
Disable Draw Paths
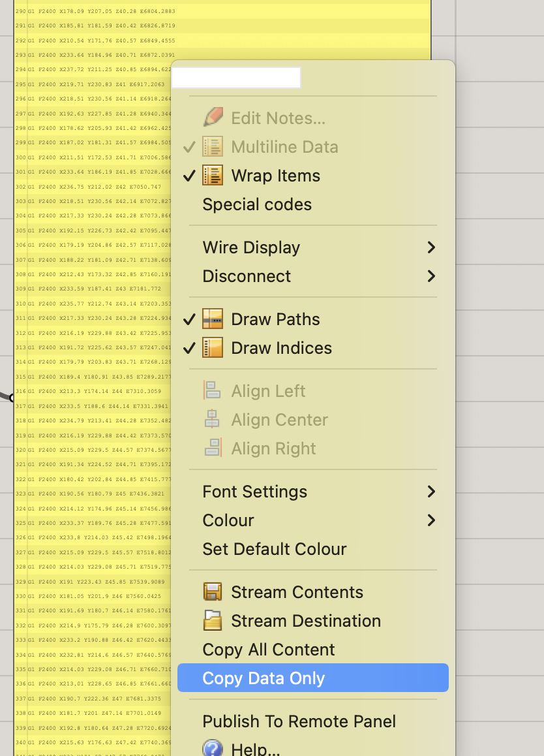pyautogui.click(x=190, y=319)
